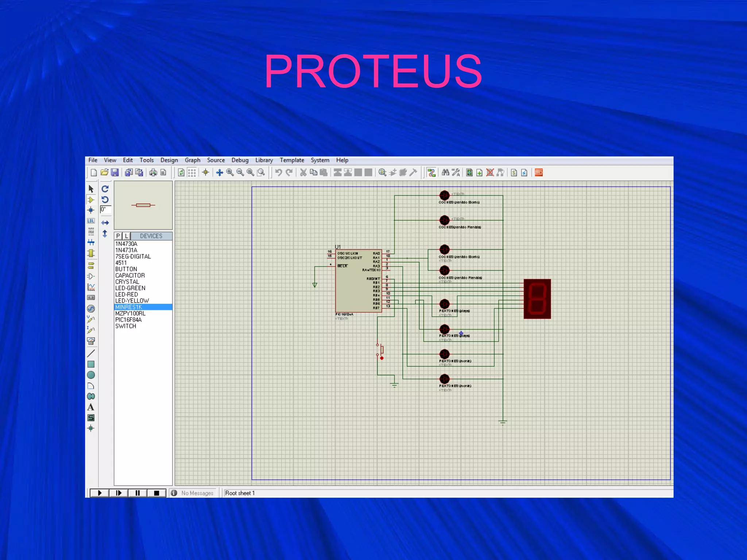747x560 pixels.
Task: Open the System menu
Action: pos(320,160)
